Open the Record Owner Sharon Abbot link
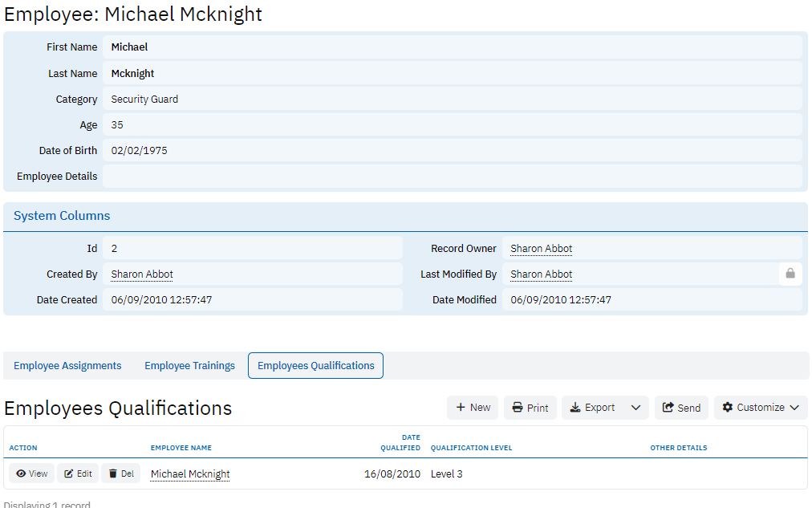Image resolution: width=812 pixels, height=508 pixels. pos(541,249)
